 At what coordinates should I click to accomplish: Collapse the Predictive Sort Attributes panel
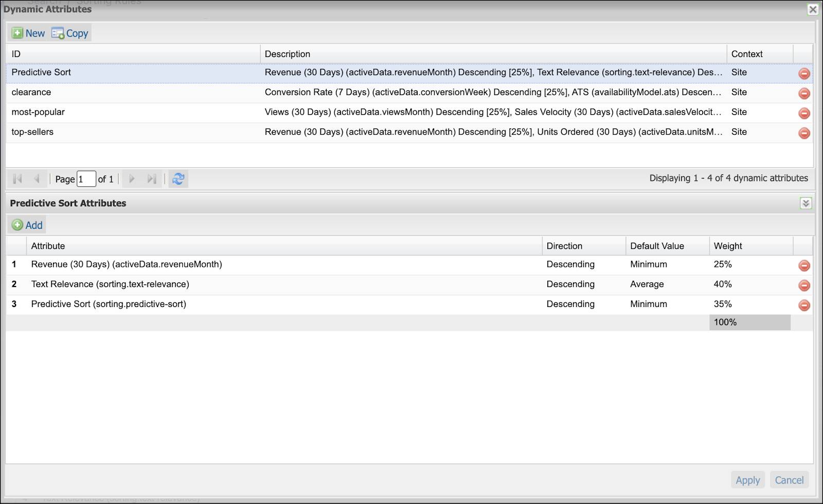tap(807, 203)
